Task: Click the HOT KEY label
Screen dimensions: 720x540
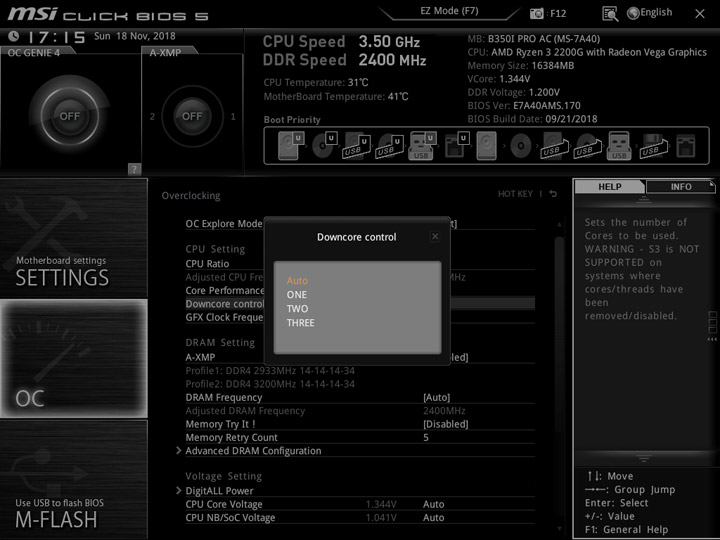Action: (x=515, y=194)
